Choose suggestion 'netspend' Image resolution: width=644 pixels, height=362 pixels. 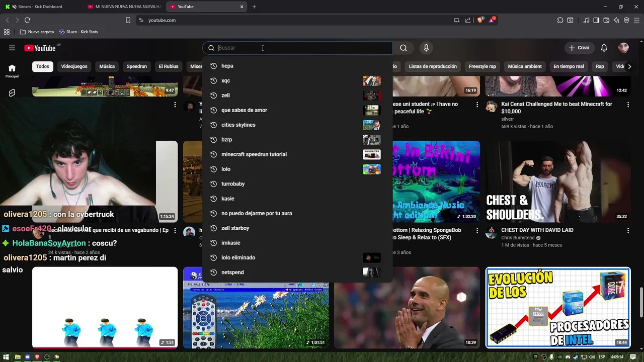coord(297,273)
